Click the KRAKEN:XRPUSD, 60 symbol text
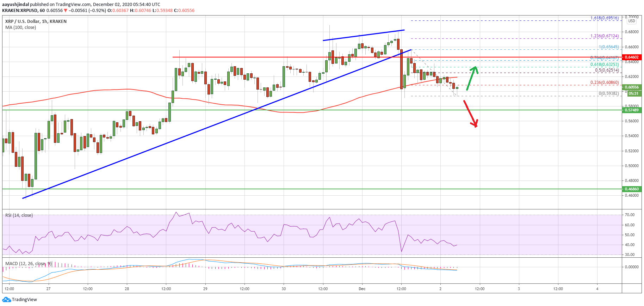 click(23, 11)
